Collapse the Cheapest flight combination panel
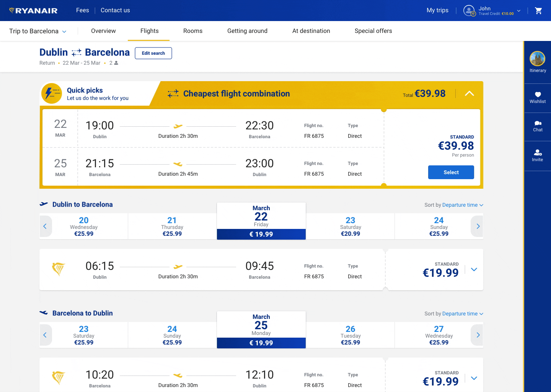 (469, 94)
